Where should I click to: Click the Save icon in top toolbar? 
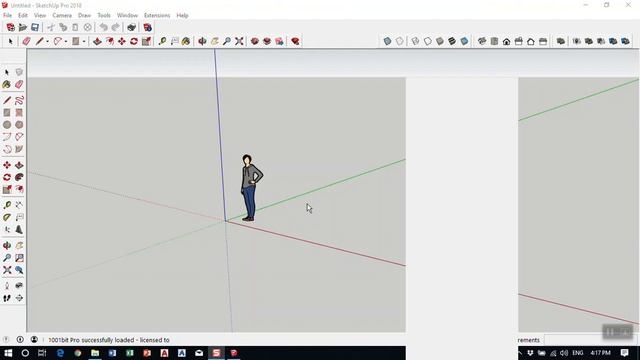click(35, 27)
